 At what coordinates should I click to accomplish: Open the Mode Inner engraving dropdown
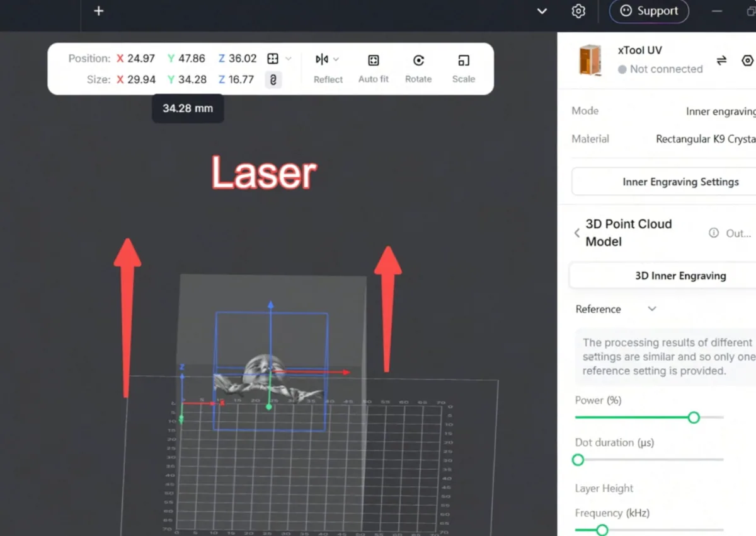tap(721, 111)
